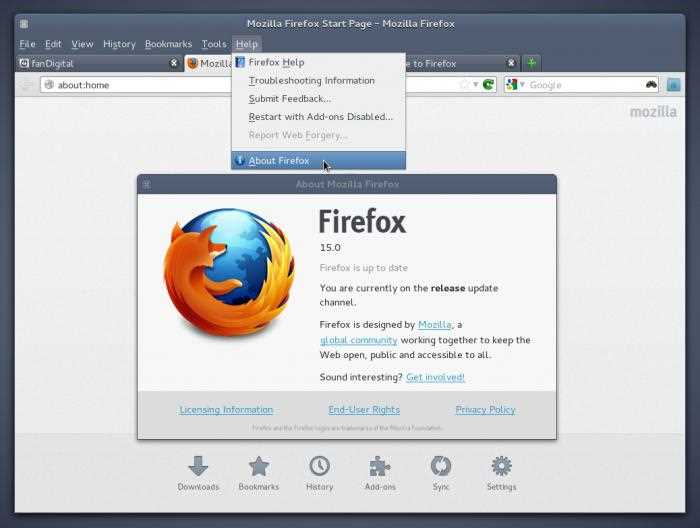Image resolution: width=700 pixels, height=528 pixels.
Task: Select About Firefox from Help menu
Action: (279, 160)
